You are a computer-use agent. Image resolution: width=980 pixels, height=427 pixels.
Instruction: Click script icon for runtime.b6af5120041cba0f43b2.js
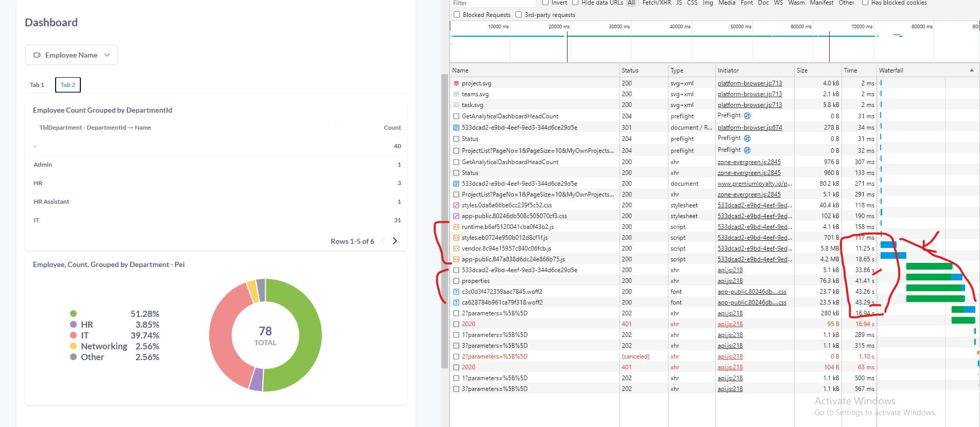[456, 227]
